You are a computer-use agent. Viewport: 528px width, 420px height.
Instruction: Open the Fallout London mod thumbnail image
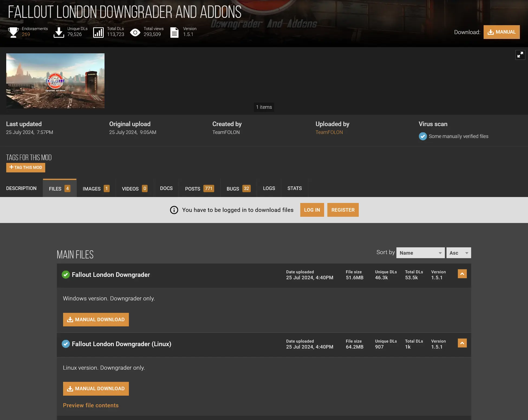[55, 81]
